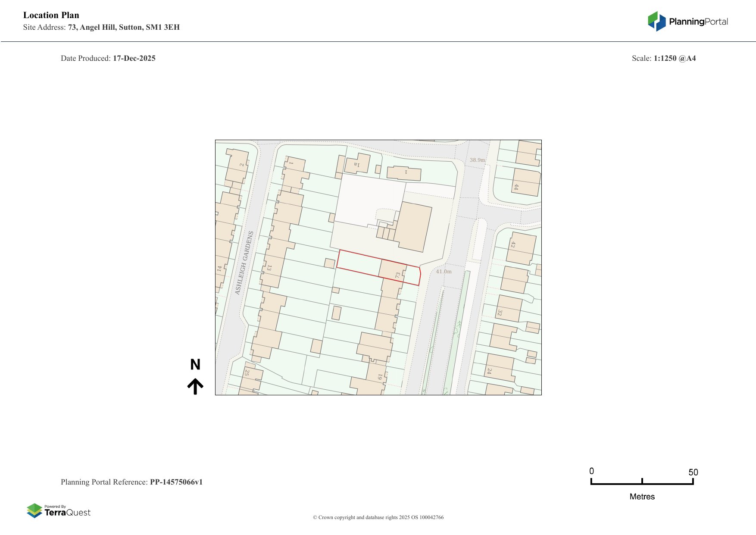The image size is (756, 535).
Task: Click the 38.9m spot height label
Action: tap(477, 160)
